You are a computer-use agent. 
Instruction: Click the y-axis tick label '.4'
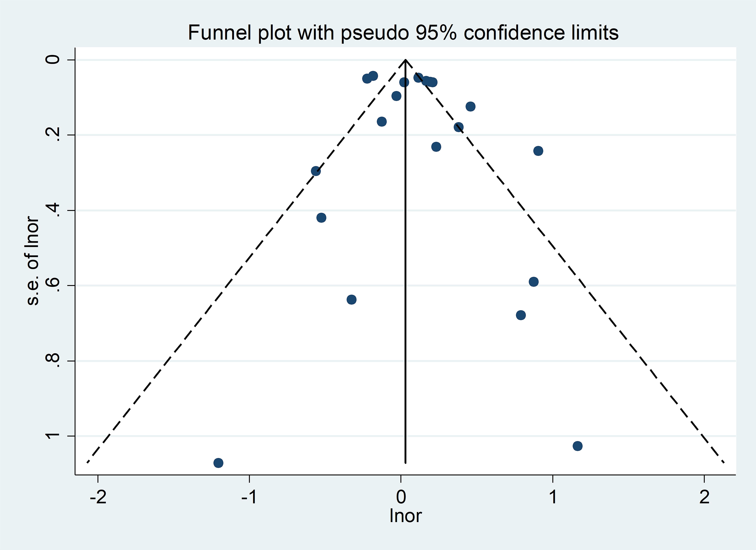[53, 210]
